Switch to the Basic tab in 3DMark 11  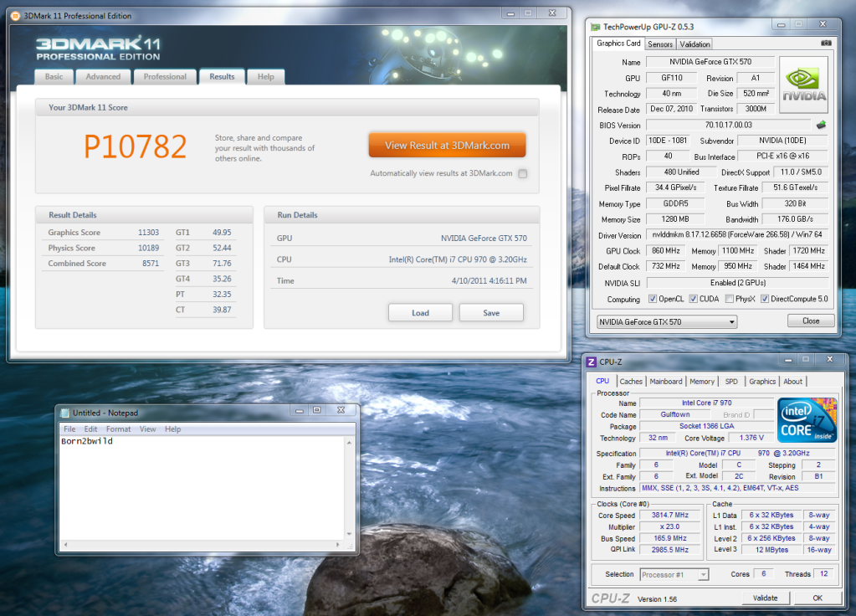point(54,77)
